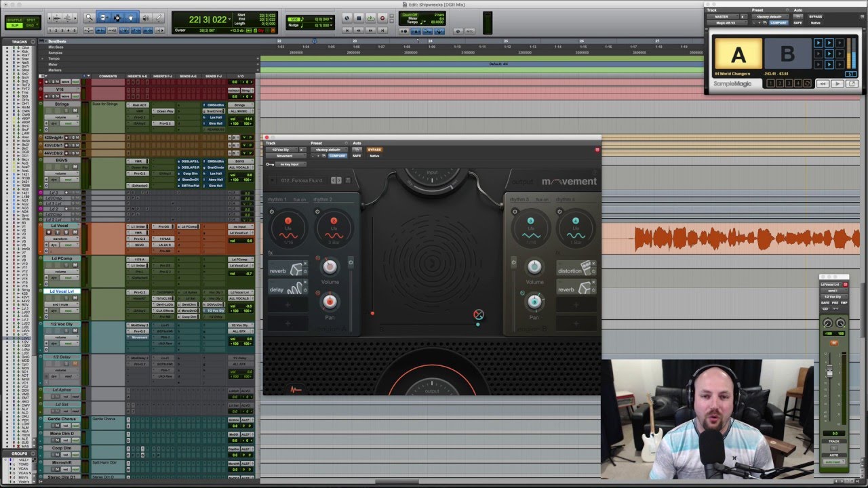
Task: Toggle the Magic AB loop icon
Action: pos(806,83)
